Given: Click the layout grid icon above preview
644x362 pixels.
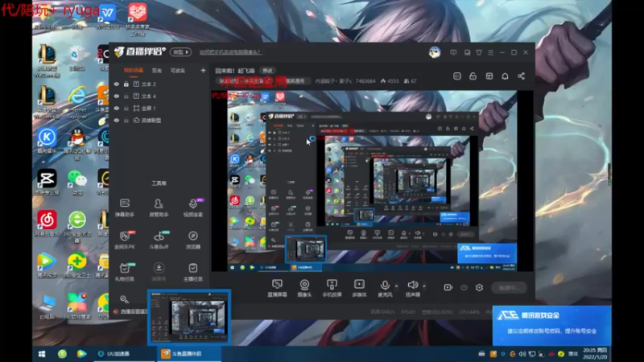Looking at the screenshot, I should click(489, 76).
